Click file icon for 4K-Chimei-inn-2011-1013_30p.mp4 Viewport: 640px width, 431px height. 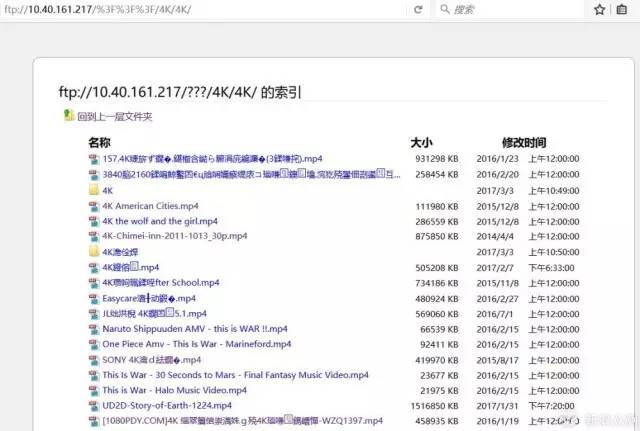point(94,236)
